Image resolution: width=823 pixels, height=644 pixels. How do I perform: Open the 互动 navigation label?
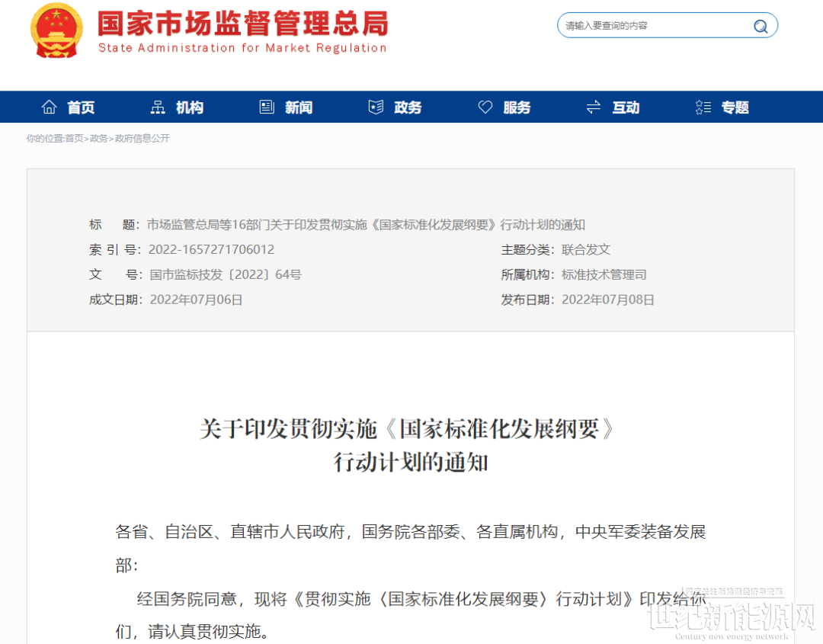click(x=626, y=107)
